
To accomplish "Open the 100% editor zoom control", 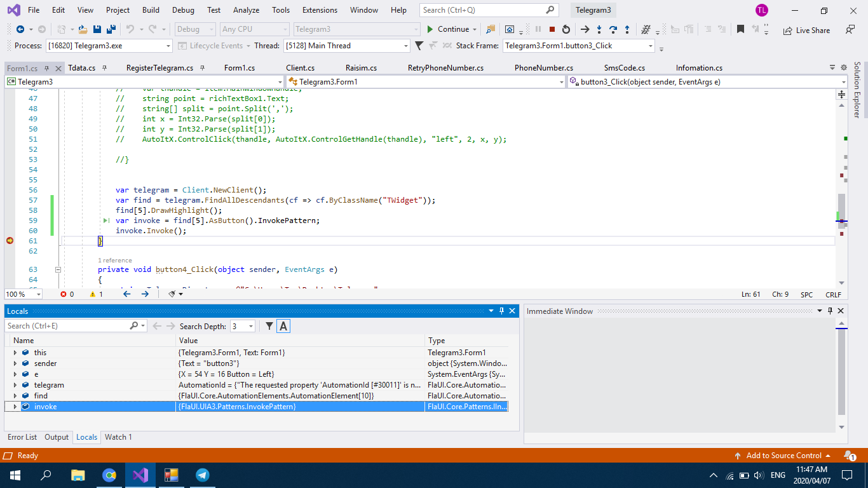I will tap(23, 294).
